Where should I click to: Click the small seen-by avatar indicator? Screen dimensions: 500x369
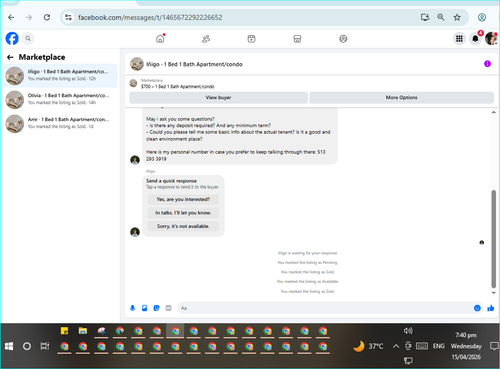(482, 242)
